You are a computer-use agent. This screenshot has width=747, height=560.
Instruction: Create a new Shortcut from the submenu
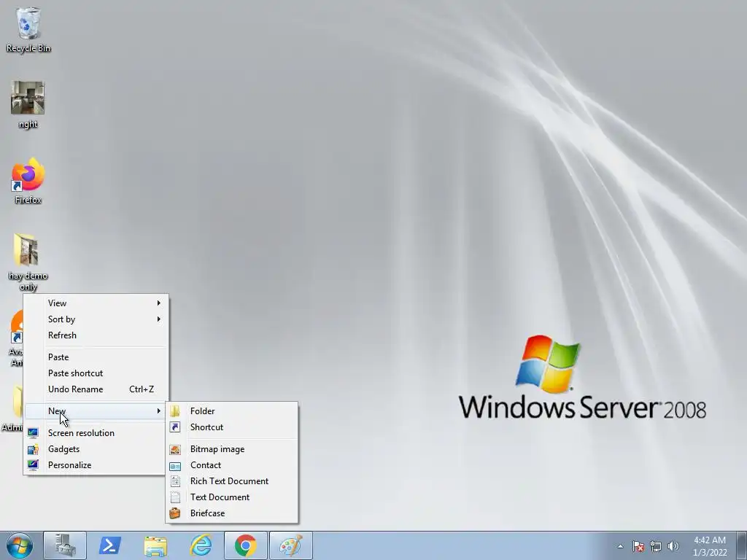click(x=232, y=427)
